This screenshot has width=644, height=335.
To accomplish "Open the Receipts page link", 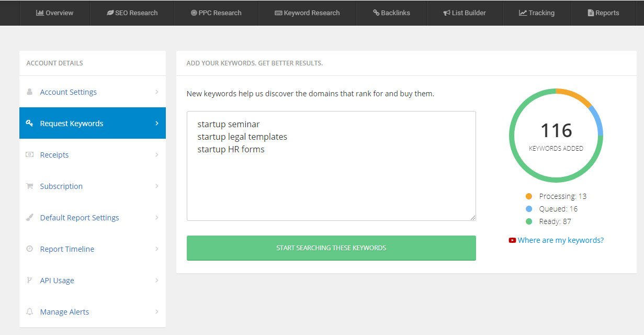I will click(x=54, y=155).
